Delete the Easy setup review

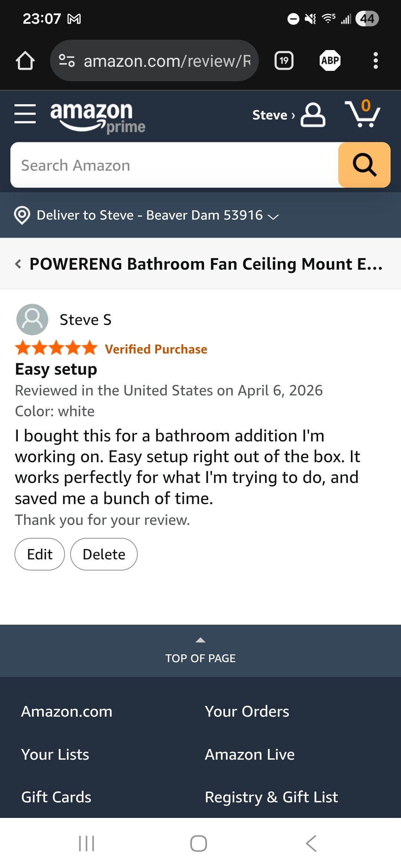104,554
